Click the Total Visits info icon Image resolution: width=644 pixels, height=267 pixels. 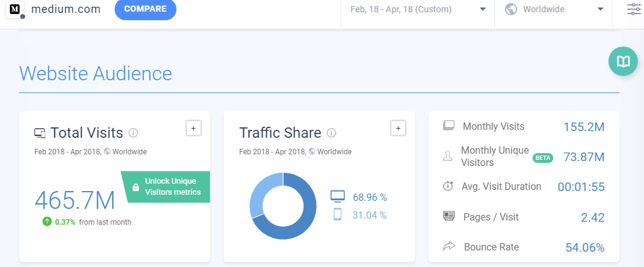133,133
